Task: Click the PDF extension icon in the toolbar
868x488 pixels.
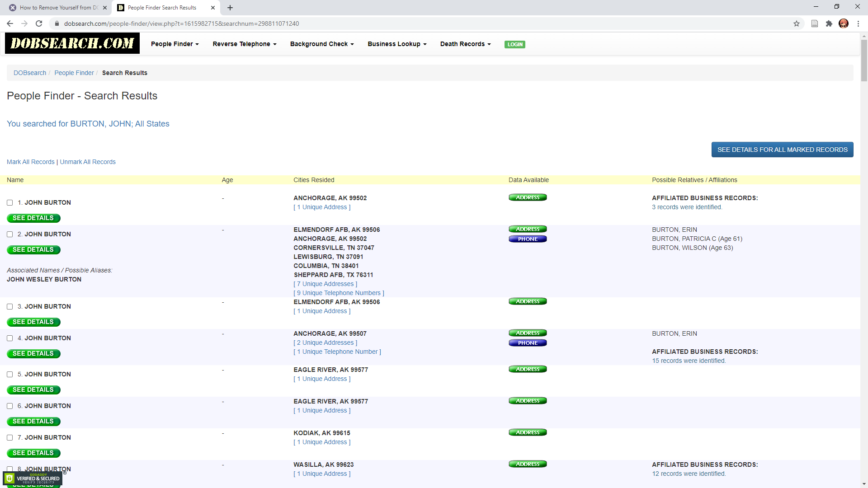Action: click(x=815, y=23)
